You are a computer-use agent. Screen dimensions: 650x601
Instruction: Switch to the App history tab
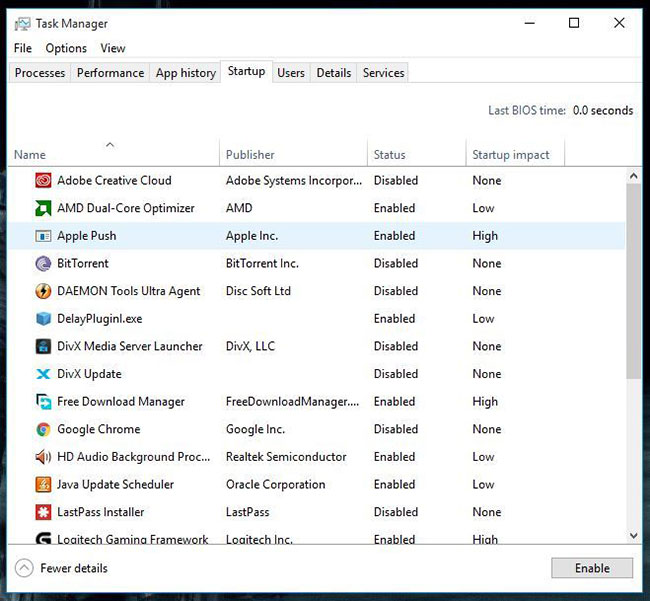click(x=185, y=73)
